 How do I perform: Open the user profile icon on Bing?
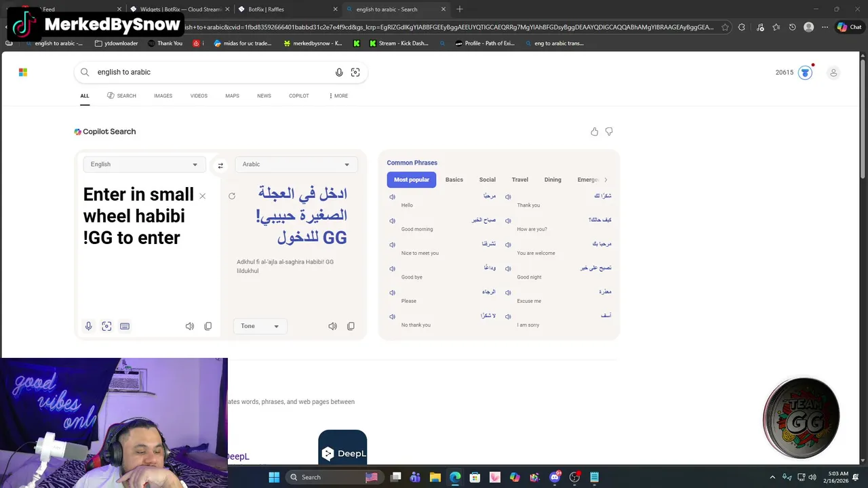click(833, 73)
